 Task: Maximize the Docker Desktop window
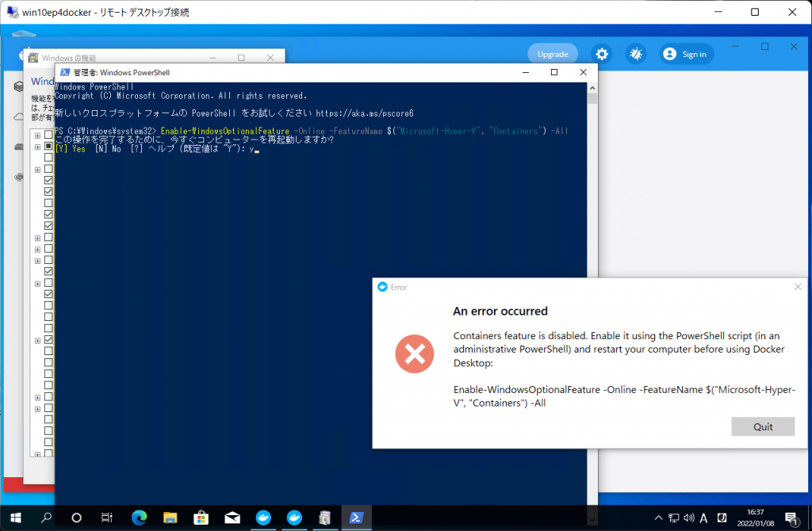pos(764,47)
